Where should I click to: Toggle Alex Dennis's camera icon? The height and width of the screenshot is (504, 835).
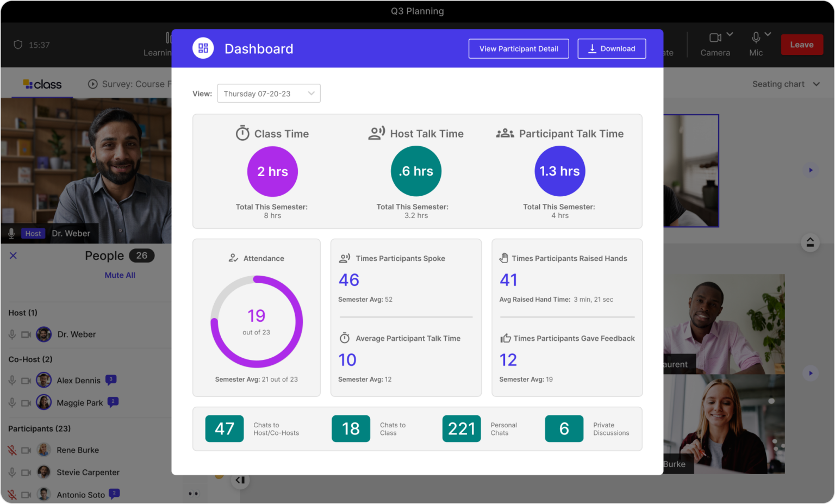26,381
